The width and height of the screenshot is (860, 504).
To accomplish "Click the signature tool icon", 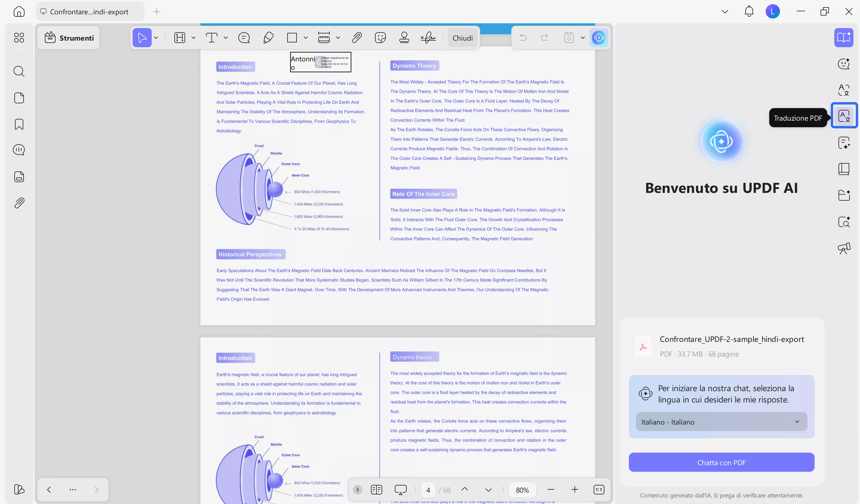I will [x=428, y=38].
